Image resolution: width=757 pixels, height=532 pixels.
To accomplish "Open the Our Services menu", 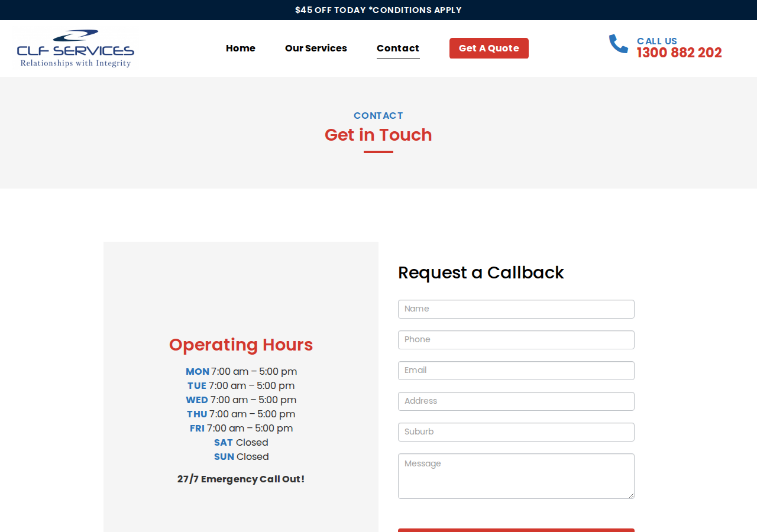I will [316, 48].
